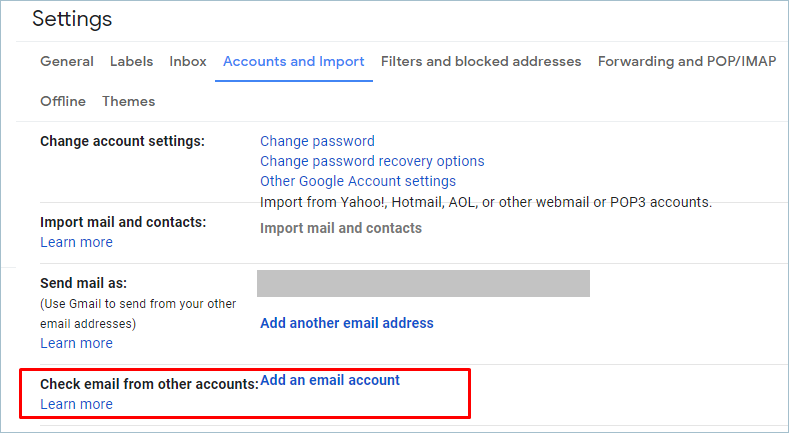
Task: Select the Accounts and Import tab
Action: pos(293,61)
